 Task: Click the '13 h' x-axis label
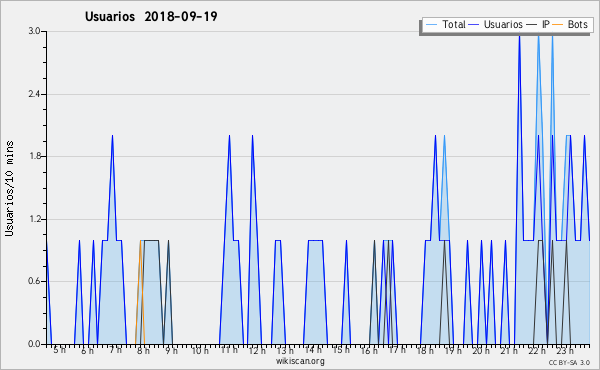(285, 351)
